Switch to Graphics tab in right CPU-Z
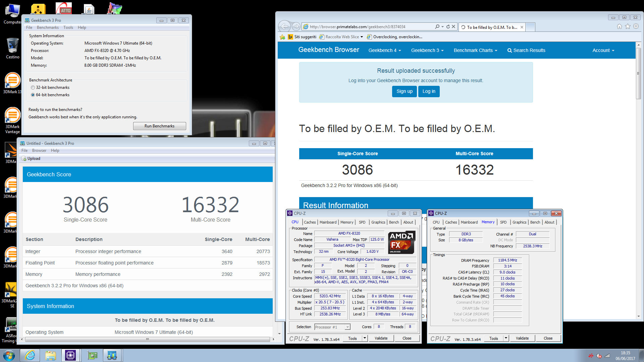Screen dimensions: 644x362 tap(519, 222)
